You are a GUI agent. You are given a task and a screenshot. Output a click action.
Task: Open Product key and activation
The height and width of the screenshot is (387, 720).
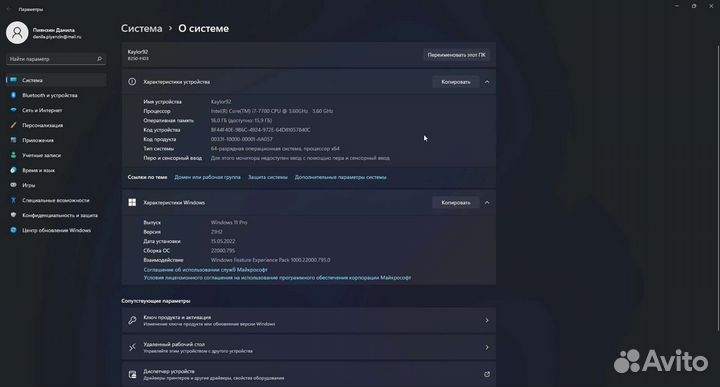tap(309, 320)
